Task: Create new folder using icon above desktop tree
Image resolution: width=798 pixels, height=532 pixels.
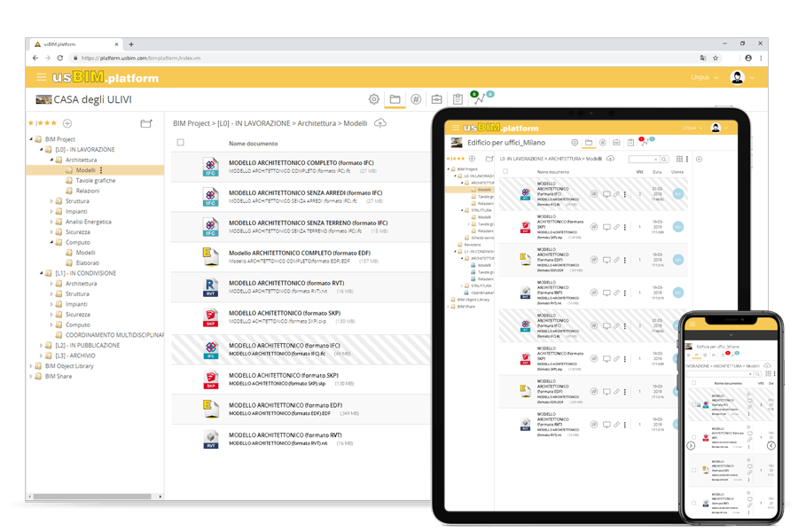Action: pyautogui.click(x=146, y=123)
